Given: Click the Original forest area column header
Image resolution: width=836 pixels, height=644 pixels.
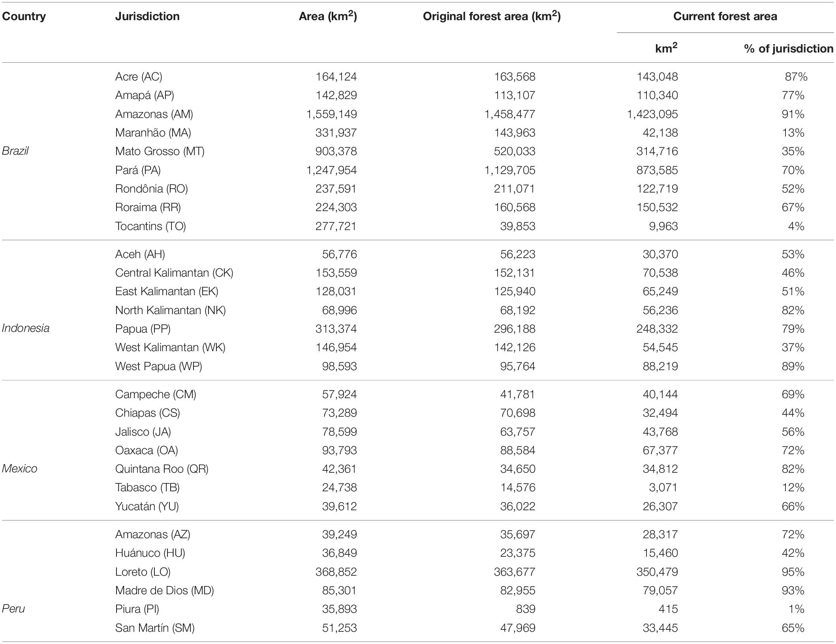Looking at the screenshot, I should (492, 16).
